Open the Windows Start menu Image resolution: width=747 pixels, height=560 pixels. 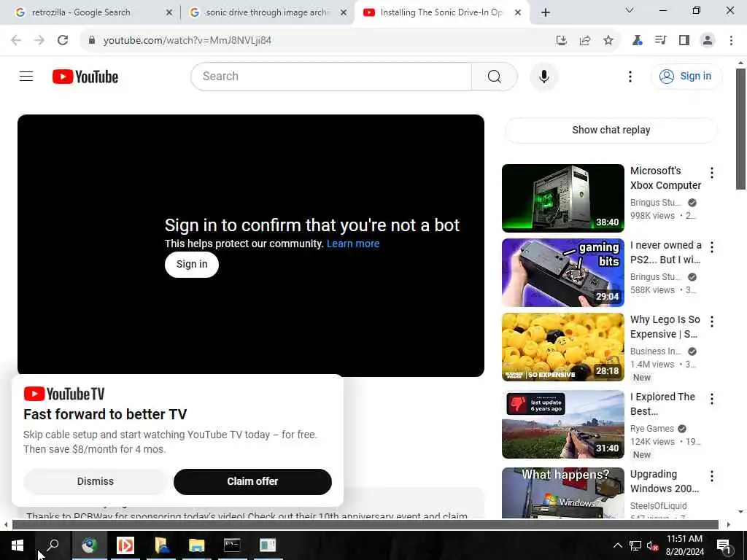tap(18, 545)
